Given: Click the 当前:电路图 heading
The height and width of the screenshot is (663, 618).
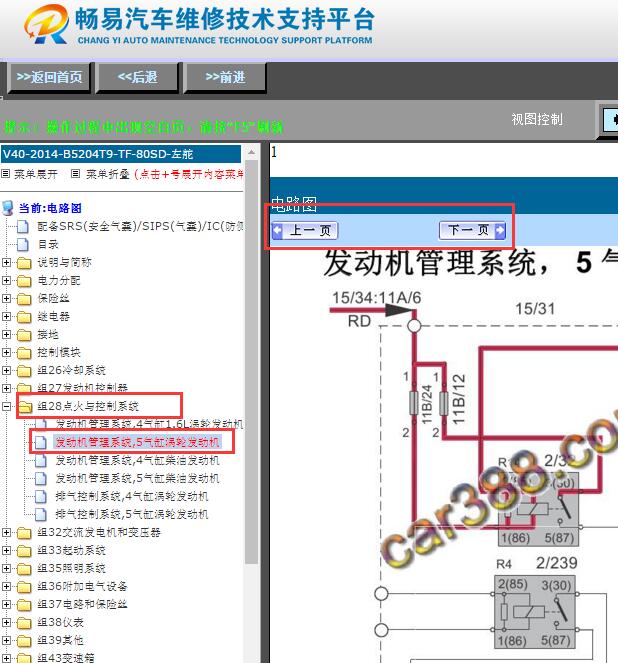Looking at the screenshot, I should point(50,208).
